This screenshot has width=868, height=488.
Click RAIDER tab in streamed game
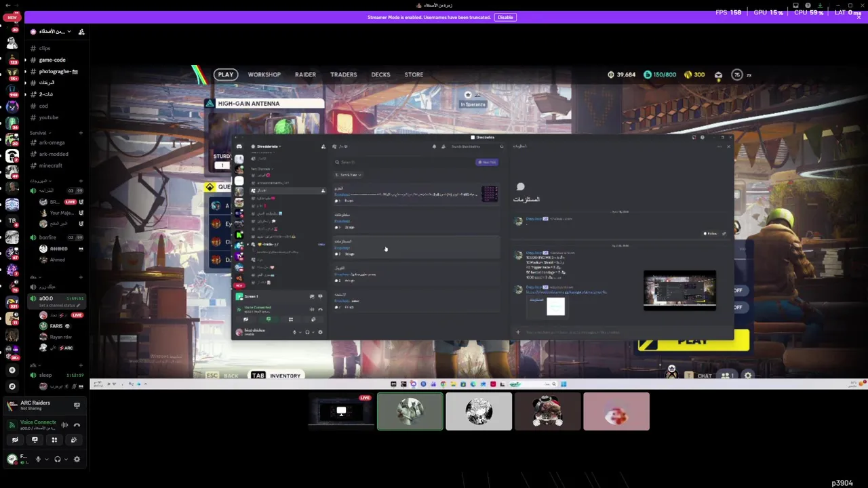click(305, 75)
